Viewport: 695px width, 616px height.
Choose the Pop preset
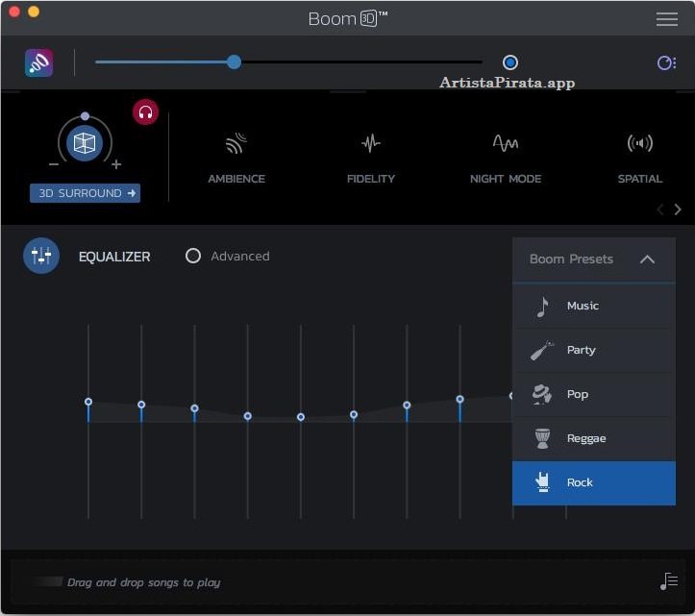coord(594,394)
